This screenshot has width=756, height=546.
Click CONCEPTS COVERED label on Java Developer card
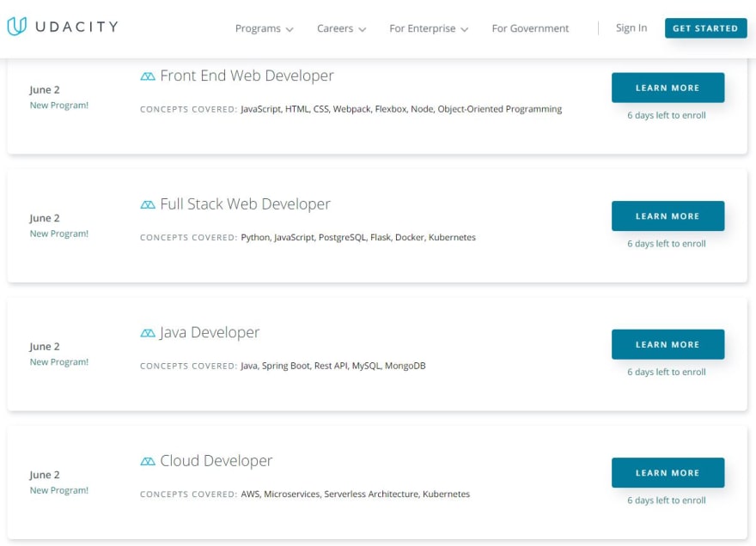click(x=188, y=367)
